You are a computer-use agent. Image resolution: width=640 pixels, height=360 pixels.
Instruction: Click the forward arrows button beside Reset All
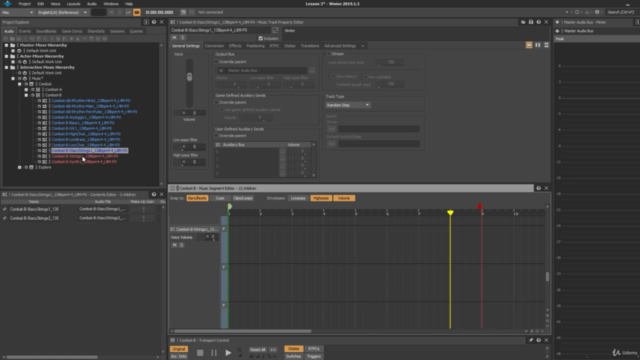273,350
